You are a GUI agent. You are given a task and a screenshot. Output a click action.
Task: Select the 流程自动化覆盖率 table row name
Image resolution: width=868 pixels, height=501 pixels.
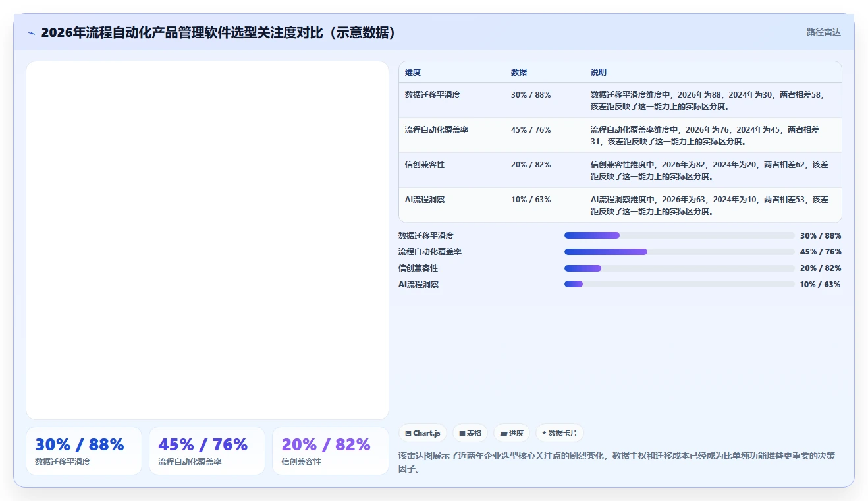tap(437, 130)
